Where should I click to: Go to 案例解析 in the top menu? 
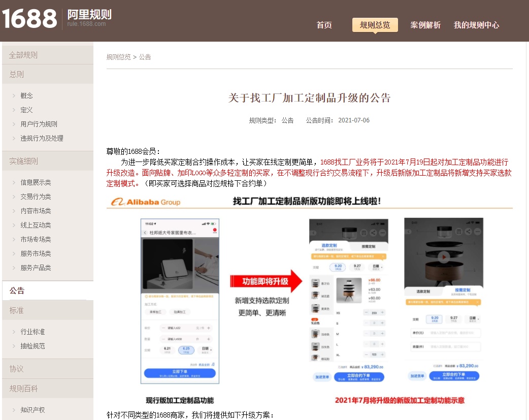[425, 25]
